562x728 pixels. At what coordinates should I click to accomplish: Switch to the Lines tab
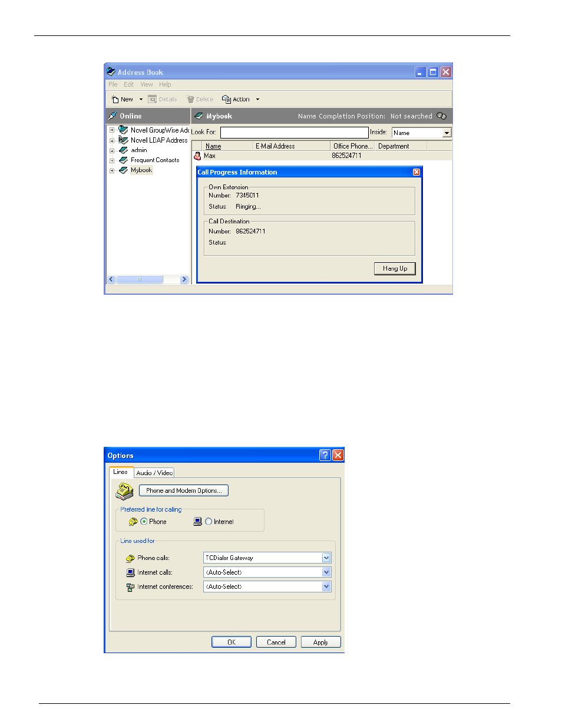tap(121, 472)
